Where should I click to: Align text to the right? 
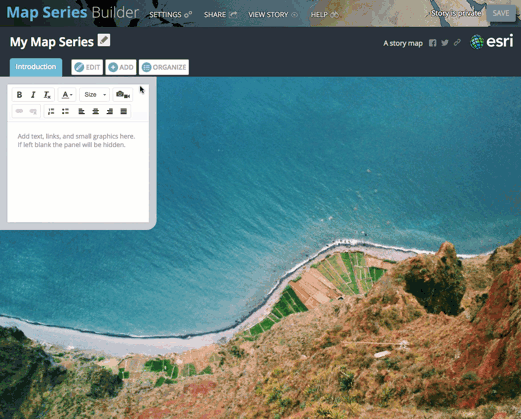point(110,111)
